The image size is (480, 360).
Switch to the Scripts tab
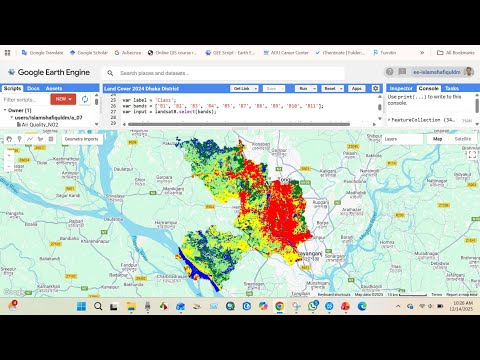pos(12,88)
